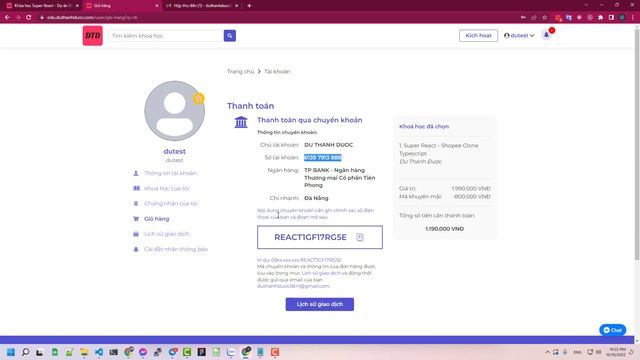Image resolution: width=640 pixels, height=360 pixels.
Task: Open the Messenger Chat bubble
Action: [612, 330]
